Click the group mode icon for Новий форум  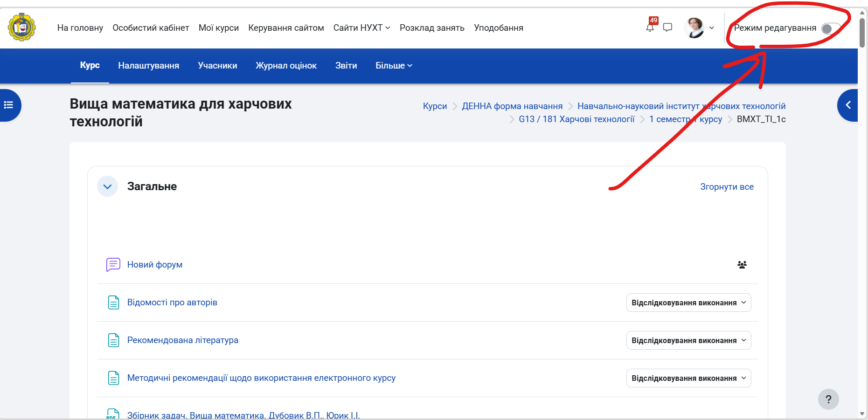pyautogui.click(x=742, y=265)
